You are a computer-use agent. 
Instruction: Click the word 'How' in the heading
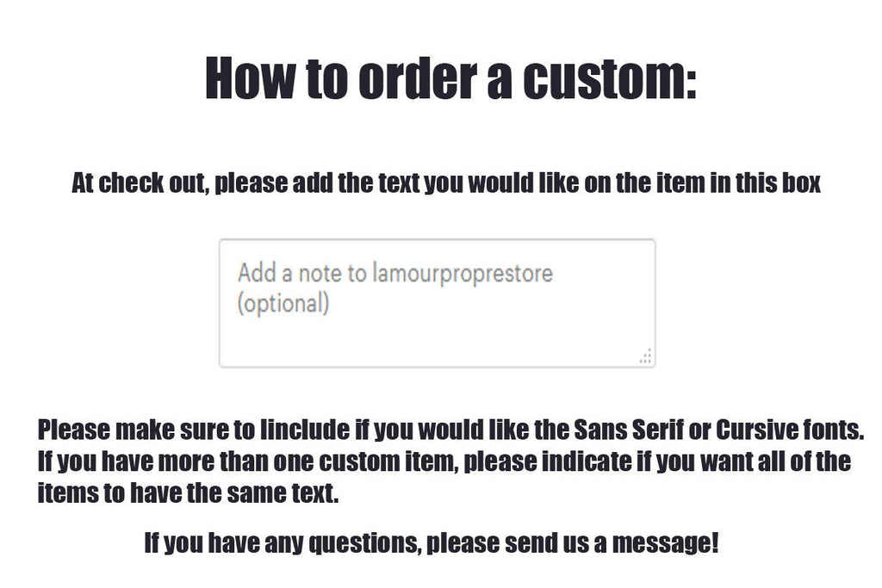point(250,78)
